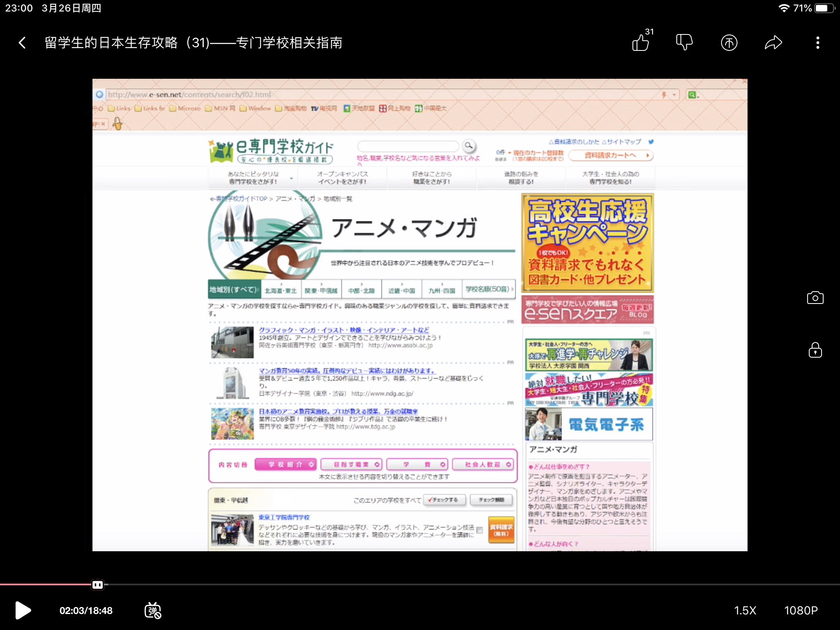This screenshot has height=630, width=840.
Task: Like the video with thumbs-up icon
Action: 641,42
